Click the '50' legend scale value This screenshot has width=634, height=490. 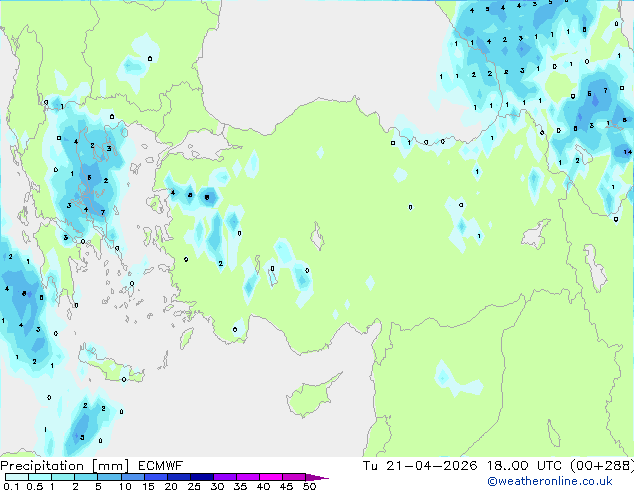(x=309, y=486)
